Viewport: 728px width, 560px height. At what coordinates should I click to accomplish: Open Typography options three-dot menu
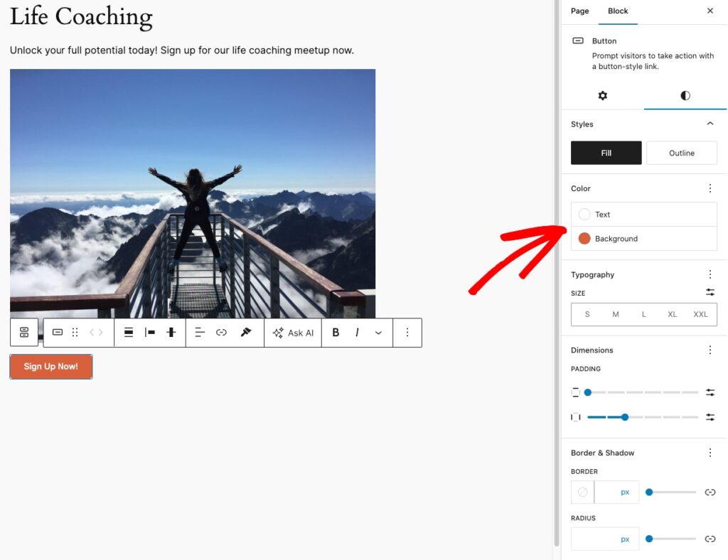710,274
